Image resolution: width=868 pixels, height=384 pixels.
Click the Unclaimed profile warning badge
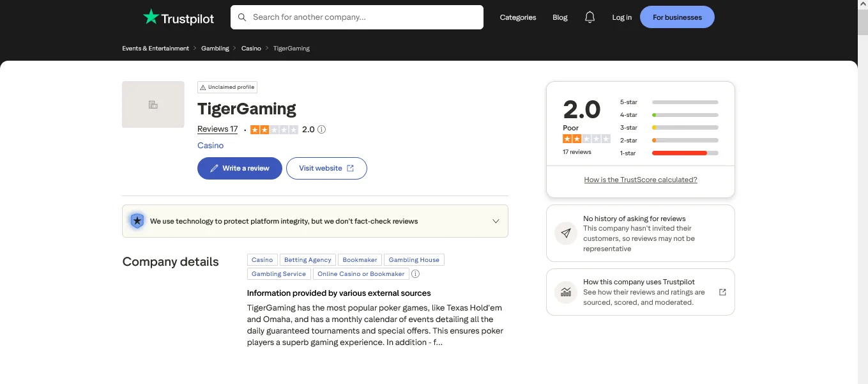click(x=227, y=87)
